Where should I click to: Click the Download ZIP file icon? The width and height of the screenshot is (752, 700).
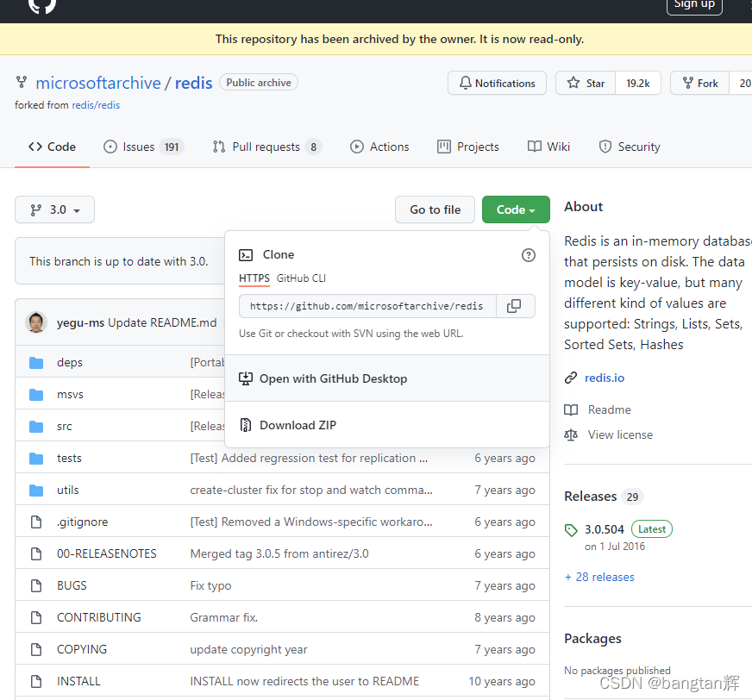click(246, 425)
